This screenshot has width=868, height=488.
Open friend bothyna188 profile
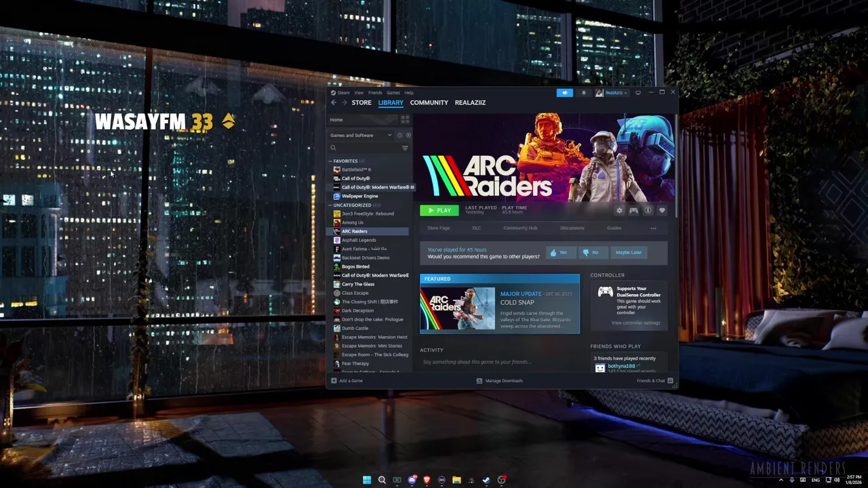pos(621,366)
